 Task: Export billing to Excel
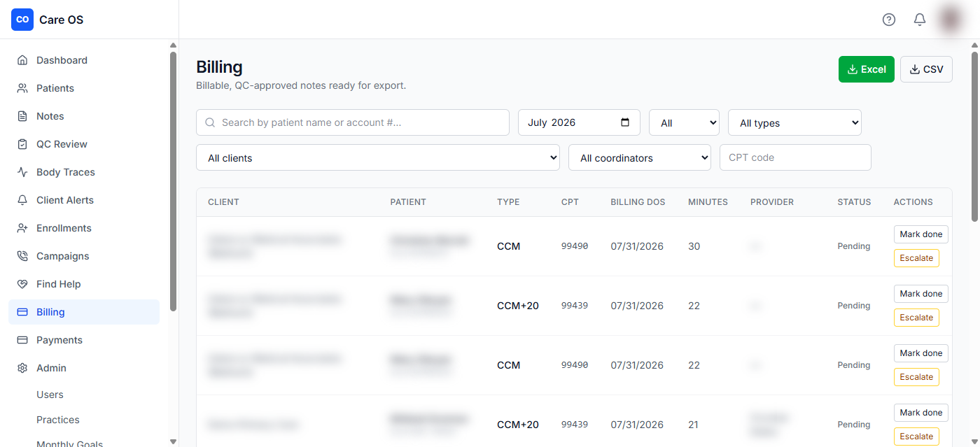coord(867,69)
